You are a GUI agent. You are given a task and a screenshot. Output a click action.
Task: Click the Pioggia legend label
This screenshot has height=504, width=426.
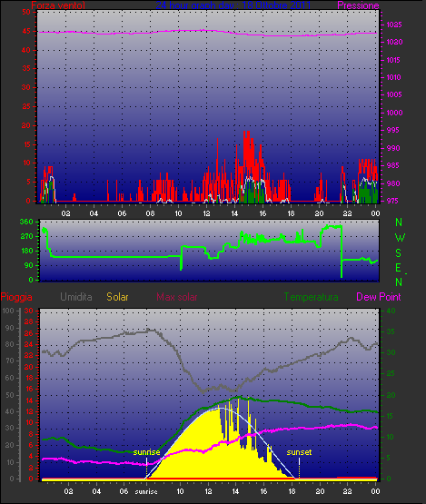16,297
